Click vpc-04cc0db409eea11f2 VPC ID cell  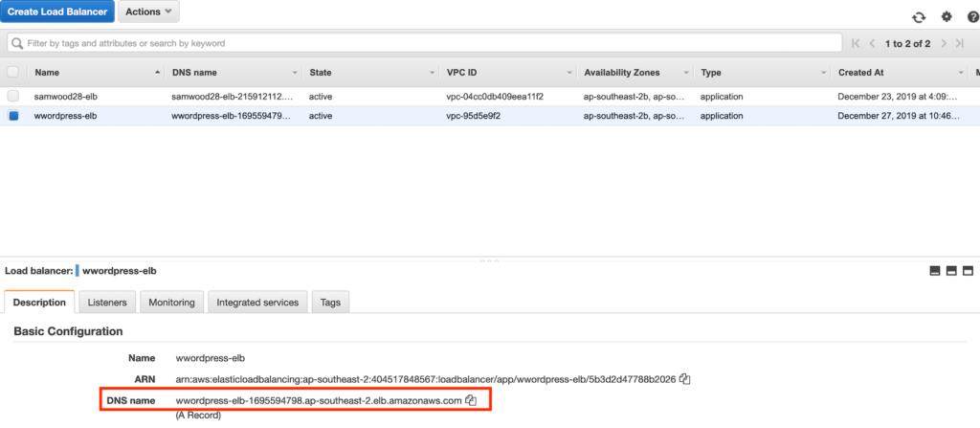pyautogui.click(x=495, y=97)
